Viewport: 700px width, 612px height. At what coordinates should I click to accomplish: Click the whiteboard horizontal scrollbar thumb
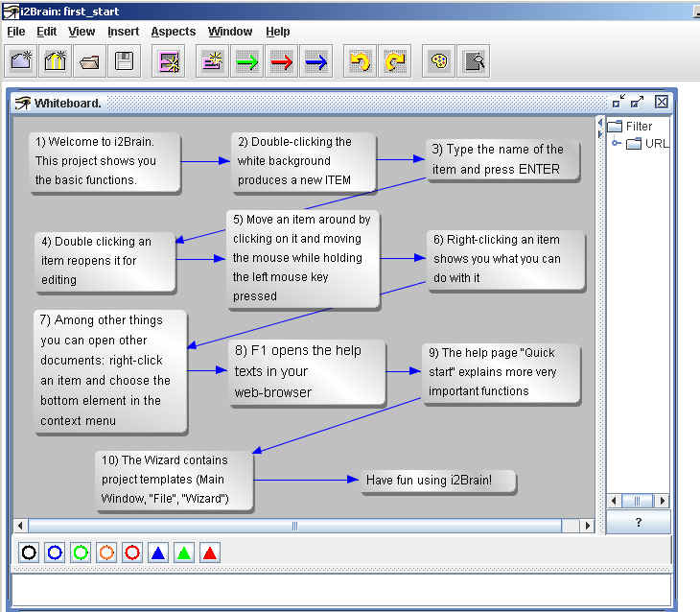294,526
